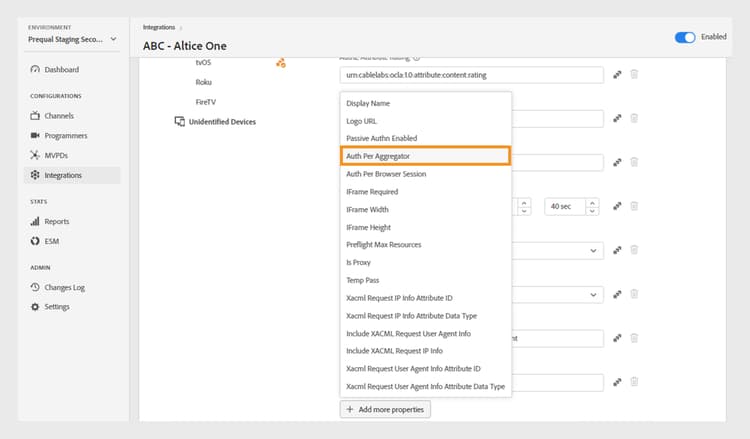Toggle the Enabled integration switch
Image resolution: width=750 pixels, height=439 pixels.
tap(685, 37)
